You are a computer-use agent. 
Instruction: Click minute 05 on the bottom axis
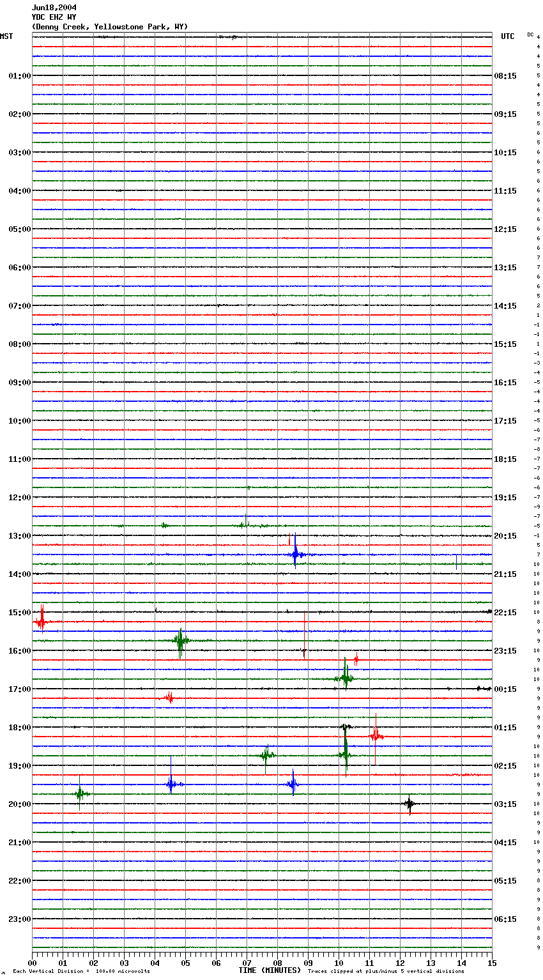tap(185, 963)
